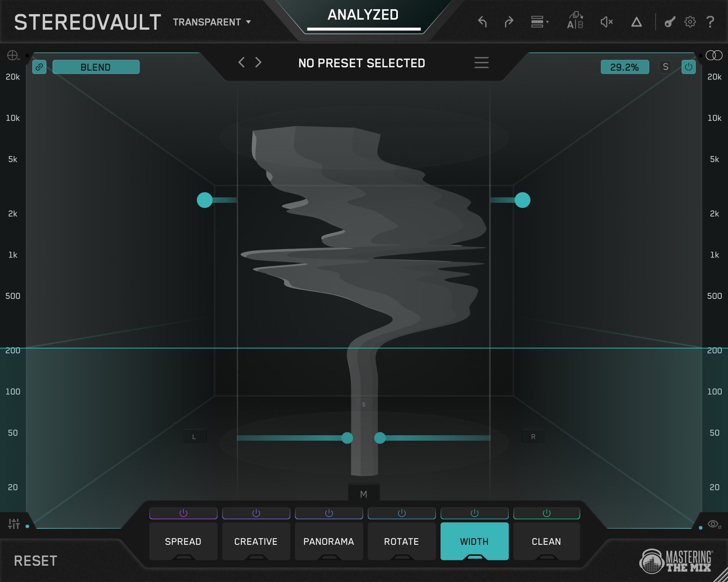Click the Mastering The Mix logo
This screenshot has height=582, width=728.
677,561
